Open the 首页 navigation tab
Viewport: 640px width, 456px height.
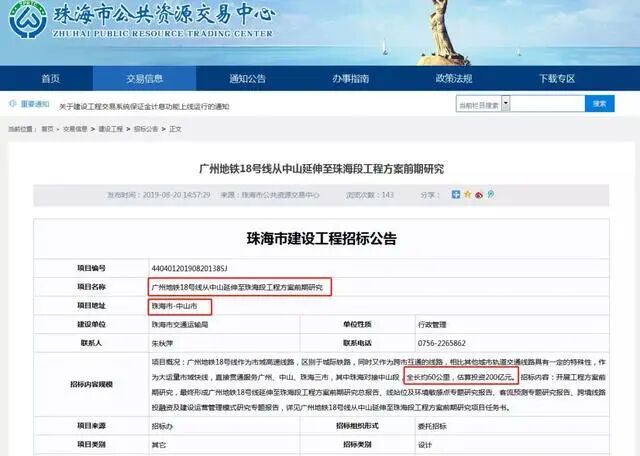(51, 78)
